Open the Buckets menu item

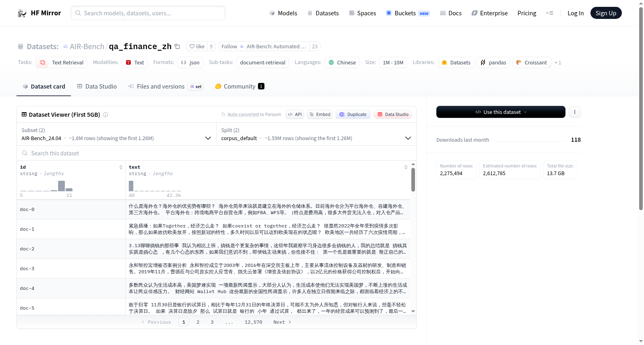[408, 13]
